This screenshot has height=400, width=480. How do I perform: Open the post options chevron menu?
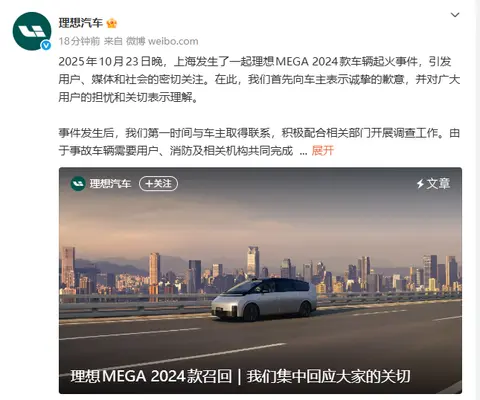coord(455,15)
